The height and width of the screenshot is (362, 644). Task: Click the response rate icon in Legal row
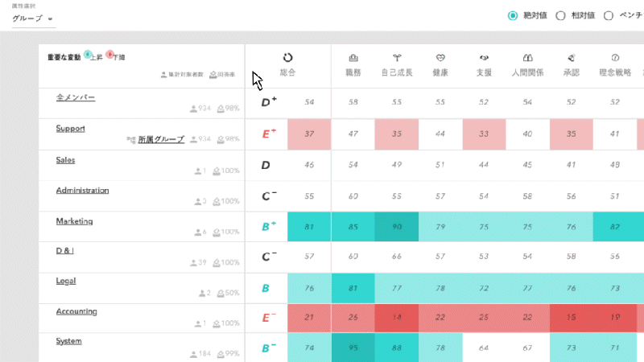pyautogui.click(x=221, y=293)
